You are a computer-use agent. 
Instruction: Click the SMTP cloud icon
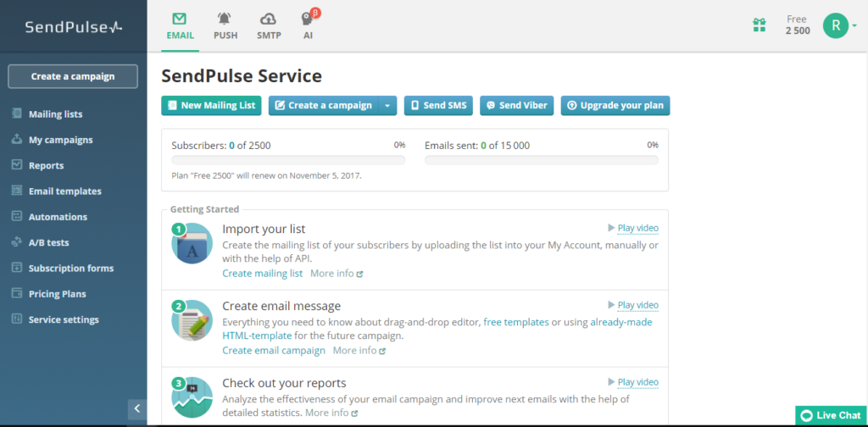click(269, 19)
